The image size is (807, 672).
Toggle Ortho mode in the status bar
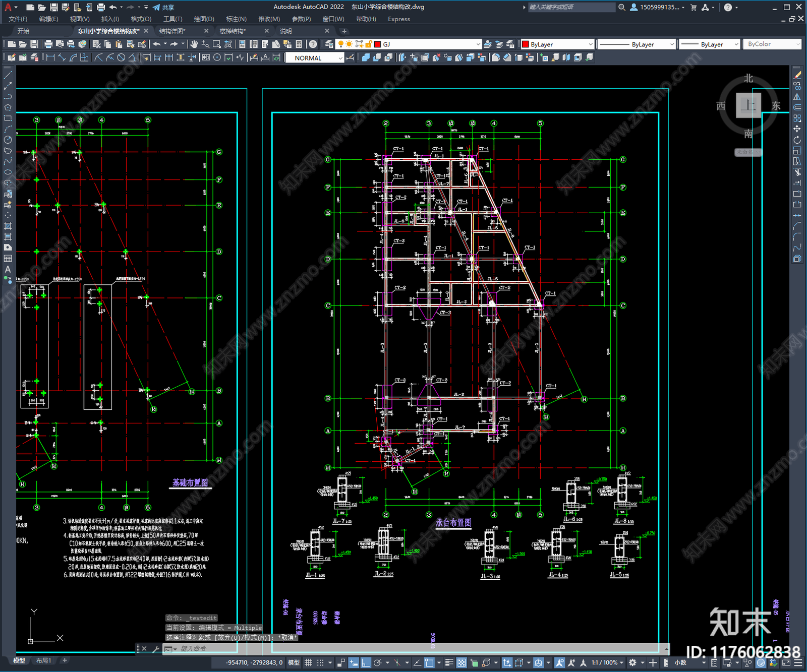[x=366, y=662]
